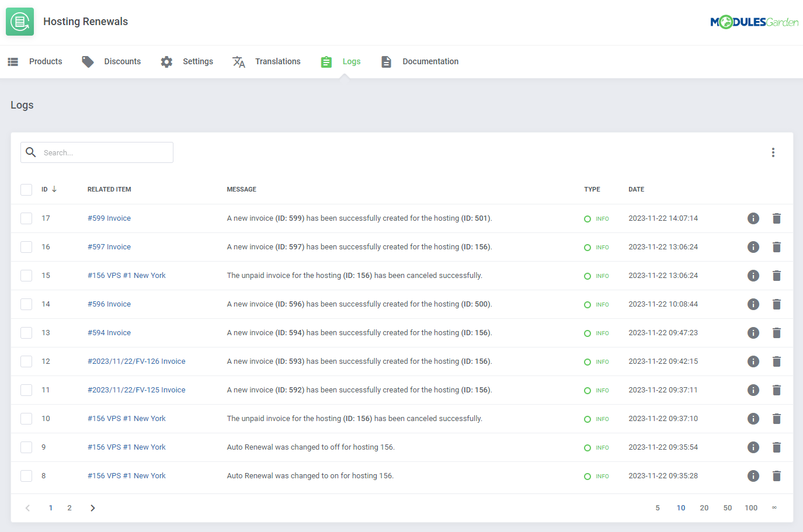Check the box for log ID 17
The height and width of the screenshot is (532, 803).
(26, 218)
